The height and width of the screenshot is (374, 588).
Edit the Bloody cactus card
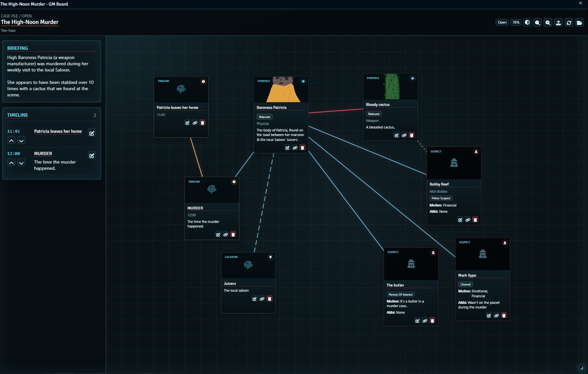pos(397,135)
